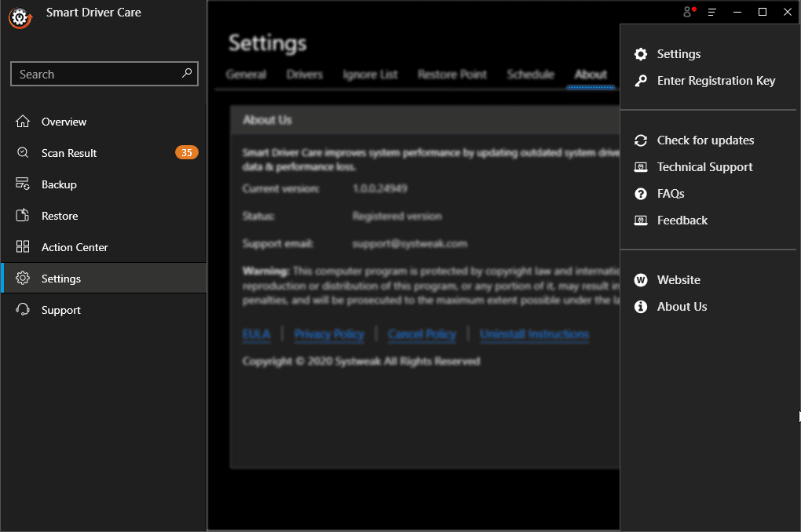Screen dimensions: 801x532
Task: Click the Action Center grid icon
Action: (23, 247)
